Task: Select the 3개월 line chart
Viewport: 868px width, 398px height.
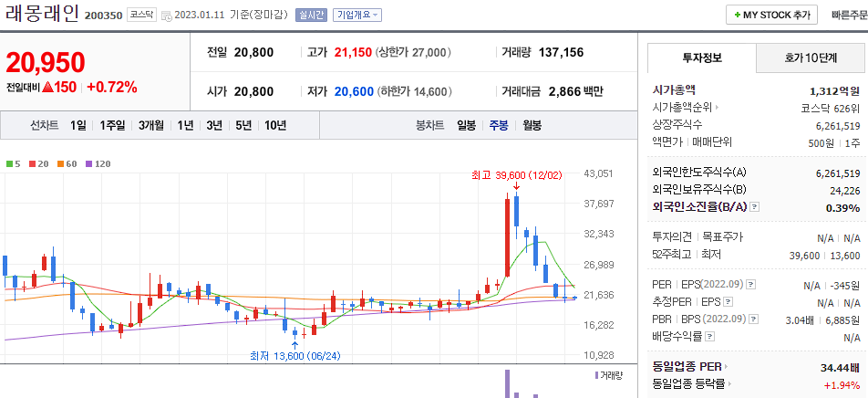Action: 151,125
